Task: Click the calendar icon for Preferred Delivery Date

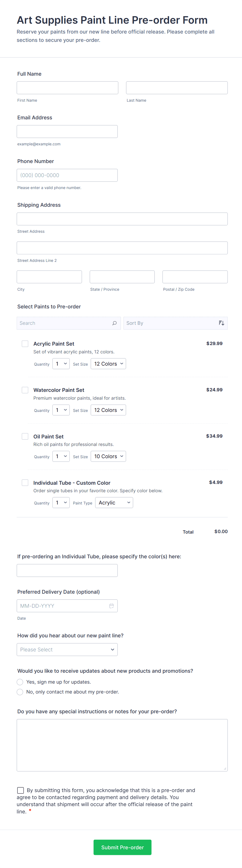Action: click(x=112, y=606)
